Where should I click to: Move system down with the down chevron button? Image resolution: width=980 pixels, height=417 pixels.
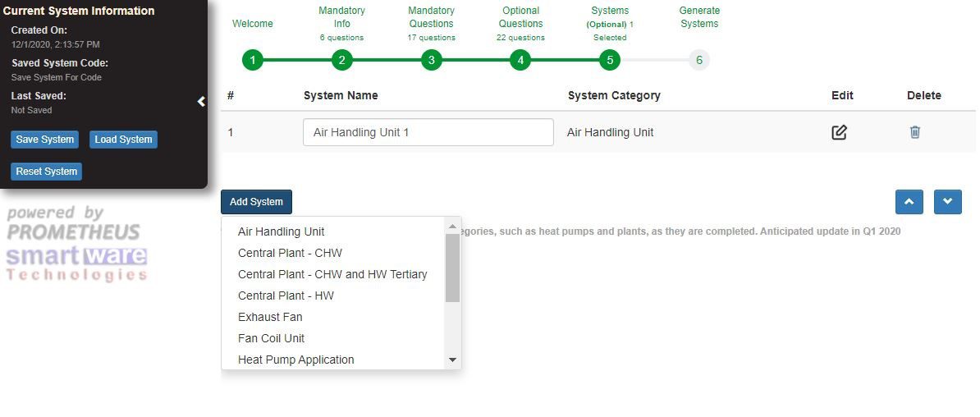947,202
